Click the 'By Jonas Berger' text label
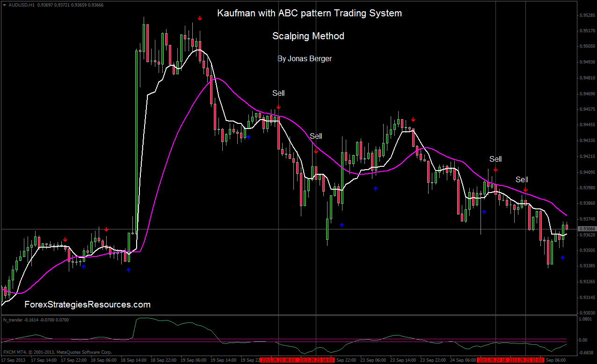The width and height of the screenshot is (597, 364). (305, 59)
